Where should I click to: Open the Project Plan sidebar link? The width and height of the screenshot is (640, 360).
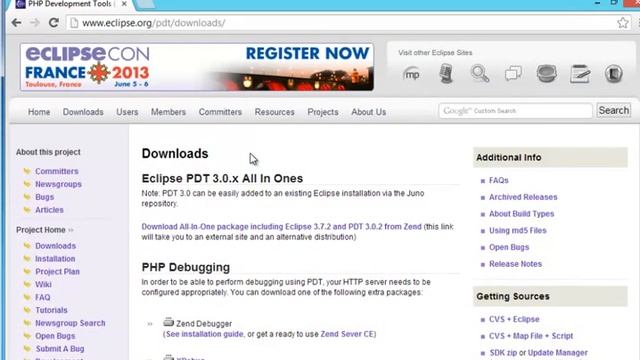58,272
